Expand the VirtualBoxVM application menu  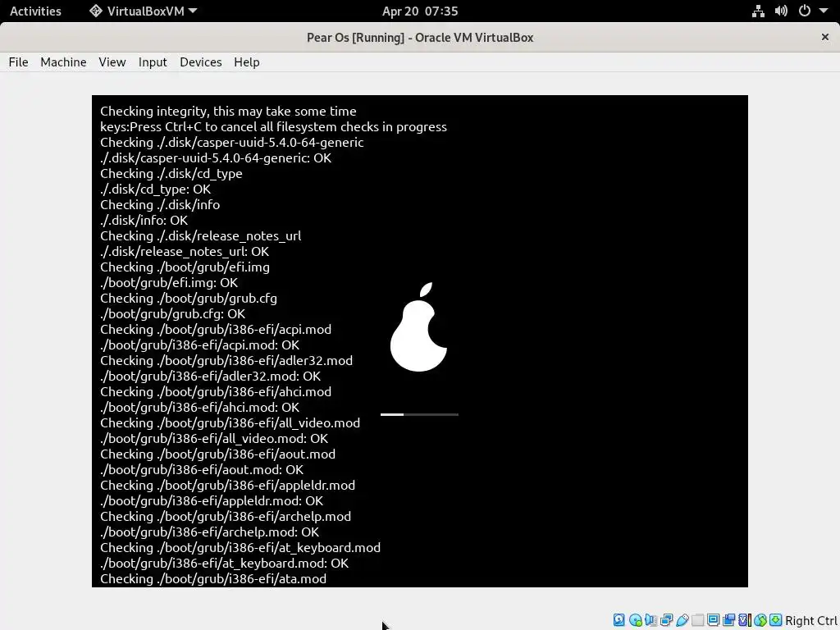coord(143,11)
